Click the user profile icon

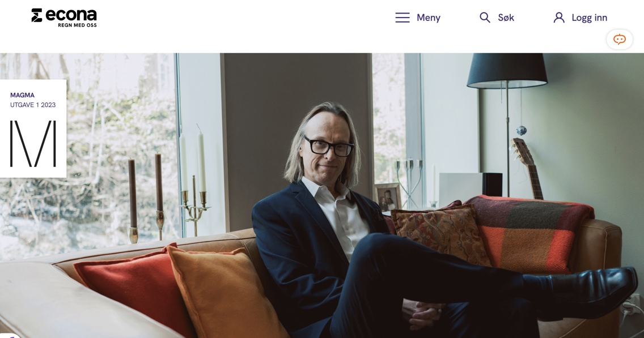point(559,18)
